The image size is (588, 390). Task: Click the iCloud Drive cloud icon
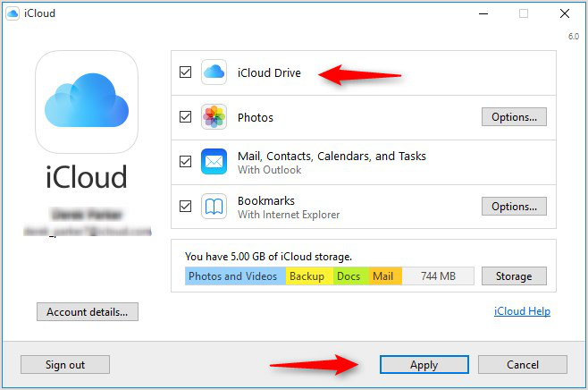pyautogui.click(x=214, y=72)
